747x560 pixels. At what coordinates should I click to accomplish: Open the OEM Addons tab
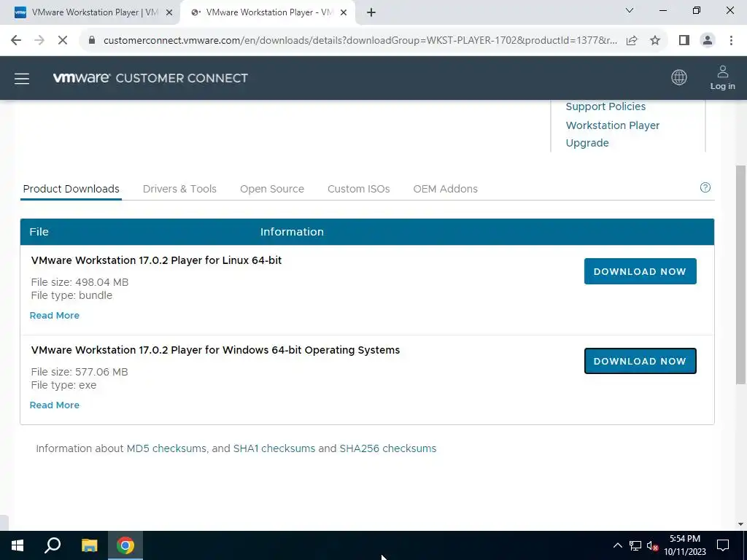(446, 189)
